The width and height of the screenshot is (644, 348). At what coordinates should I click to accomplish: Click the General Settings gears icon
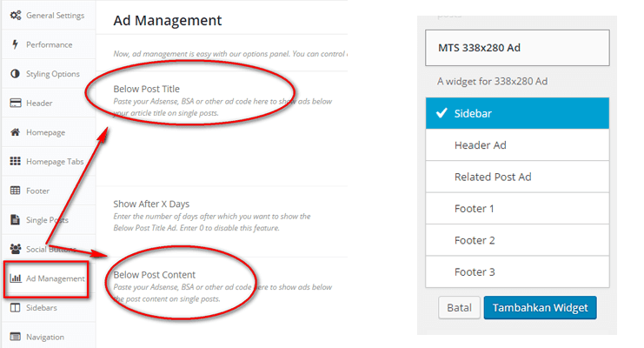(x=15, y=15)
